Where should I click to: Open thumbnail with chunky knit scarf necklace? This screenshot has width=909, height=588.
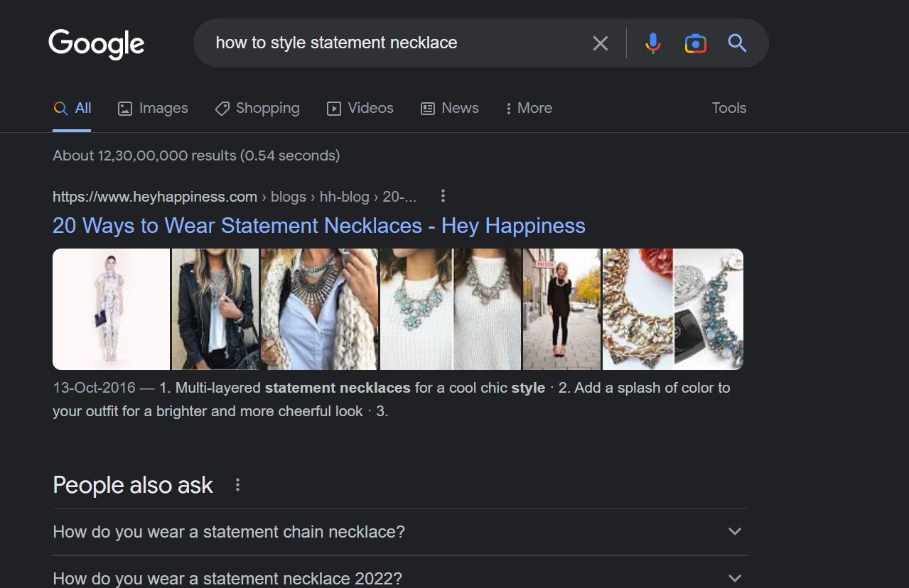click(319, 309)
